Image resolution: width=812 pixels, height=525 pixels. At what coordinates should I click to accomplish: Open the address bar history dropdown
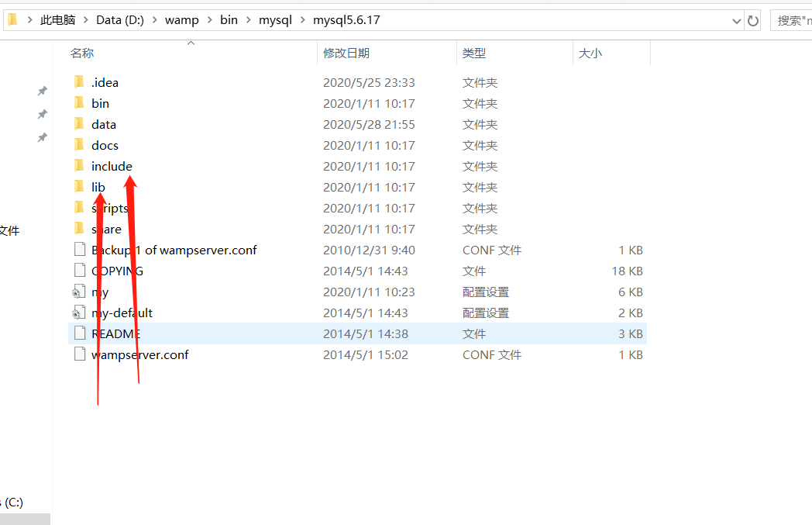[736, 20]
